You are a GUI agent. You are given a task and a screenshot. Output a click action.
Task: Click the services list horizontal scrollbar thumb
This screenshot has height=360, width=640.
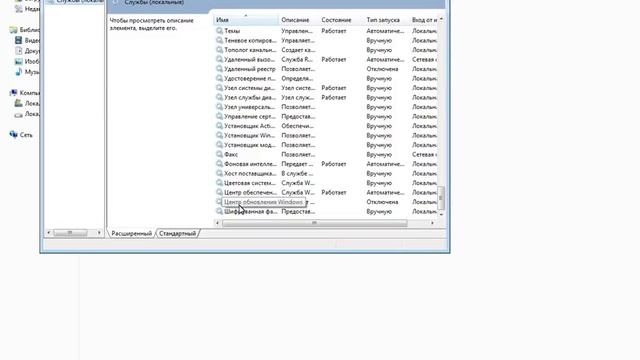[314, 223]
